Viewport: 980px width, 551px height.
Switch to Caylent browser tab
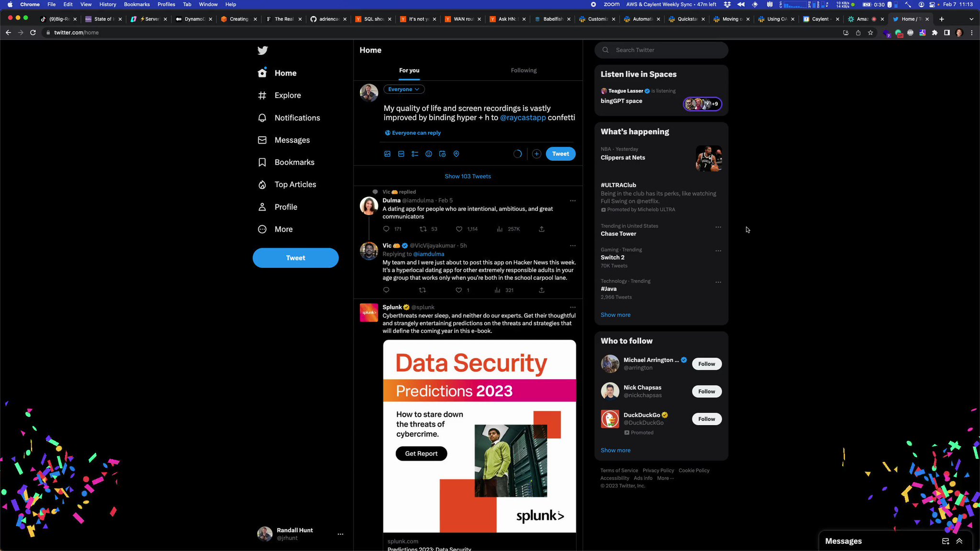pyautogui.click(x=820, y=19)
